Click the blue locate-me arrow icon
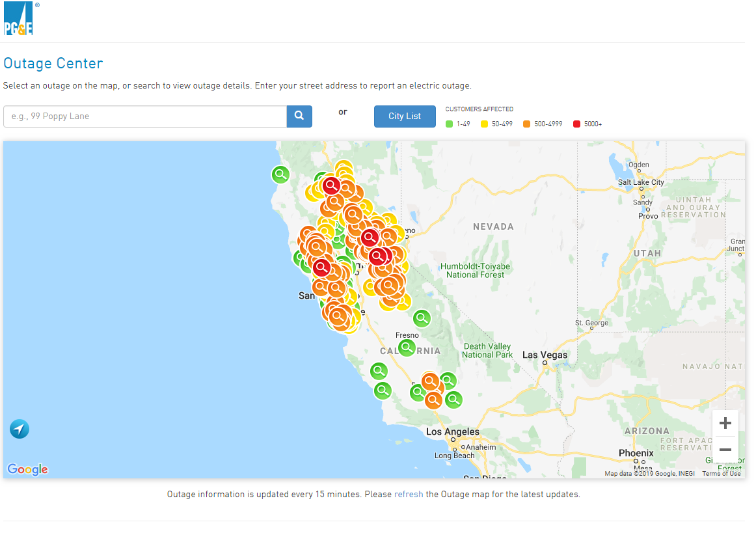This screenshot has height=533, width=756. click(20, 430)
